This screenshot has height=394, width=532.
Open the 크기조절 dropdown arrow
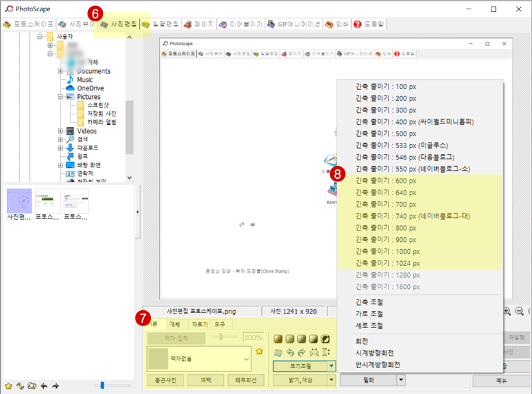pyautogui.click(x=331, y=366)
